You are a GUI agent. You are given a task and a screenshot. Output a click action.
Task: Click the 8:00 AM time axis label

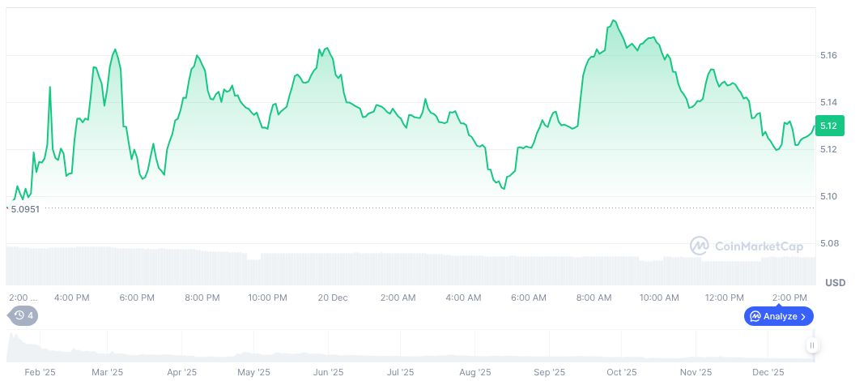click(594, 298)
